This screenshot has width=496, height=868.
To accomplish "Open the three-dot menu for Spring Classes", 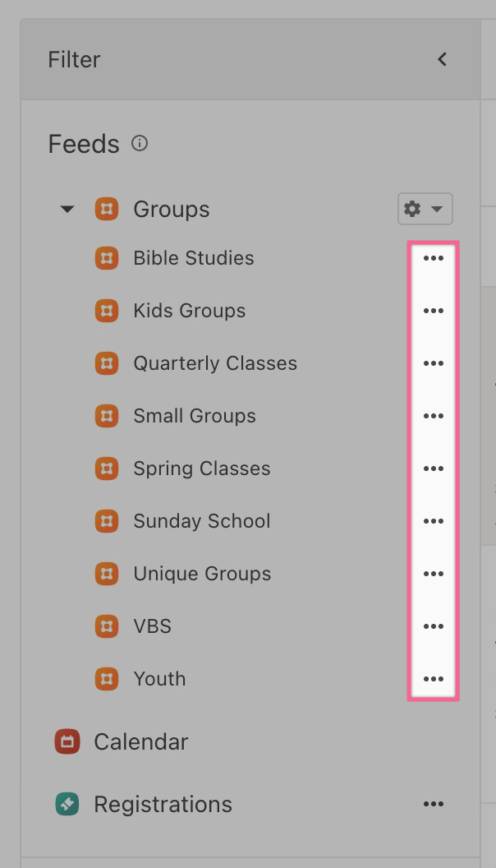I will [x=433, y=469].
